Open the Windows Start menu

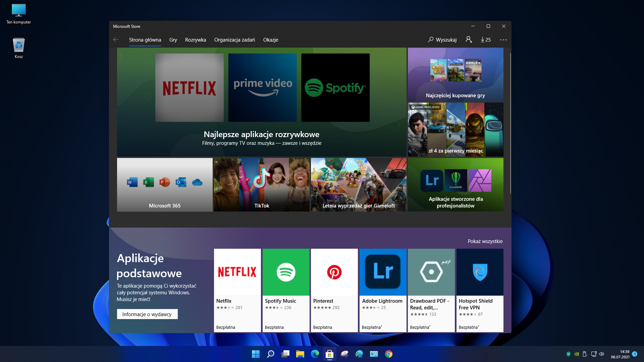pyautogui.click(x=256, y=354)
